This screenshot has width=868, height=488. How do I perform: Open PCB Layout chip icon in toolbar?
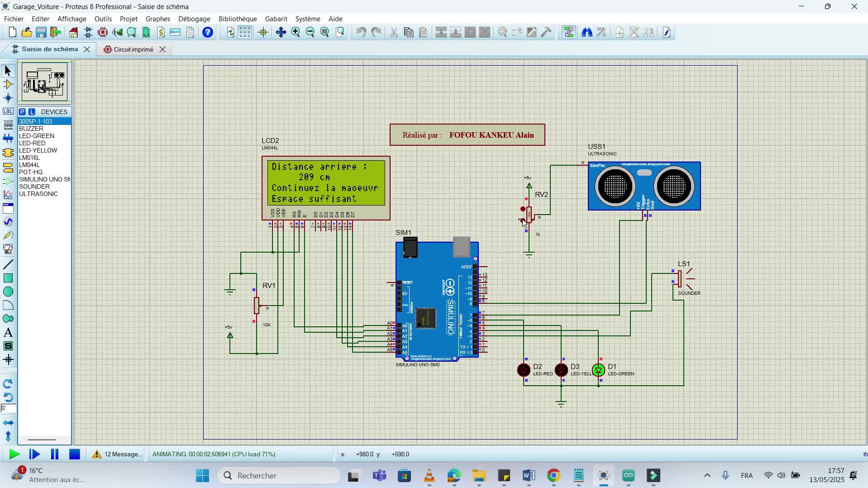point(103,32)
